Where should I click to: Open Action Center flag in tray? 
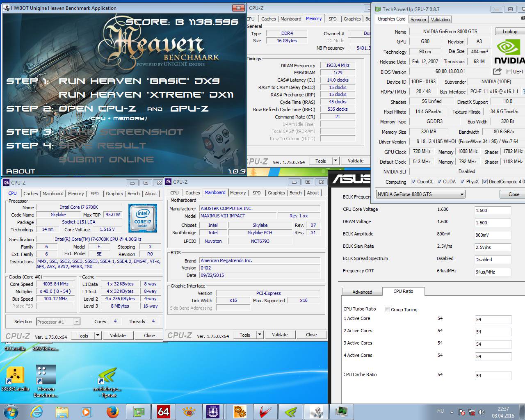click(462, 412)
